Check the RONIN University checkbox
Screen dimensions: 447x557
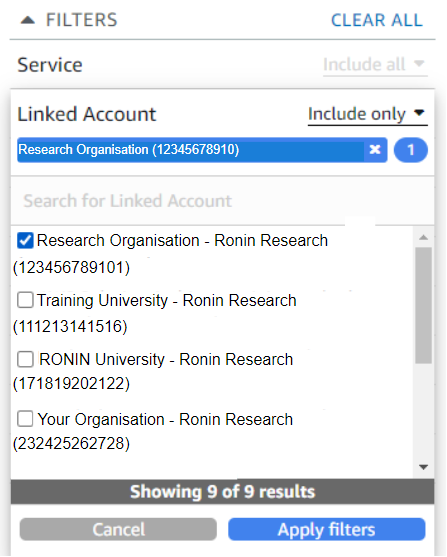pos(25,359)
